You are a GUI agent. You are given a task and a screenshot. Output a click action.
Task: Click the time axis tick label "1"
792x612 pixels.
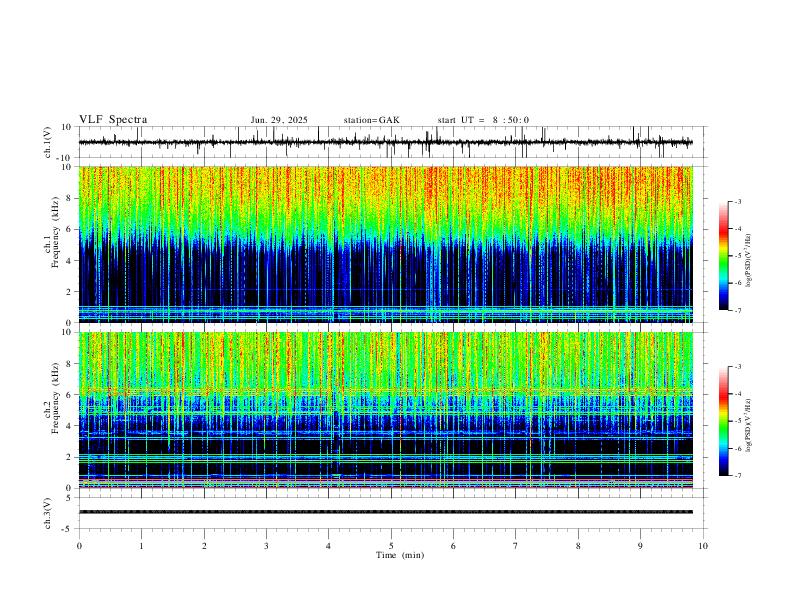pyautogui.click(x=141, y=546)
